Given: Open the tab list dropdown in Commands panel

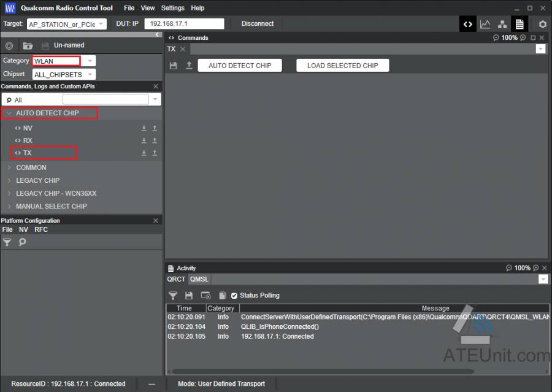Looking at the screenshot, I should point(541,49).
